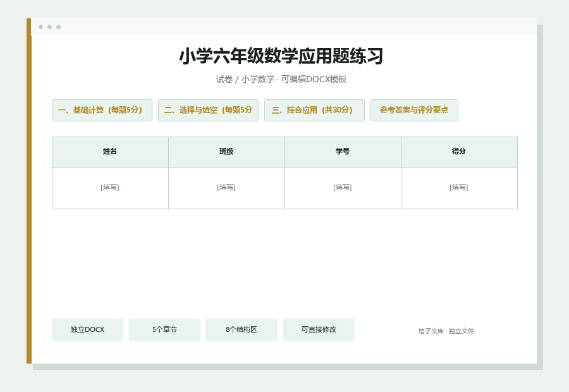
Task: Click the 姓名 column header
Action: point(110,152)
